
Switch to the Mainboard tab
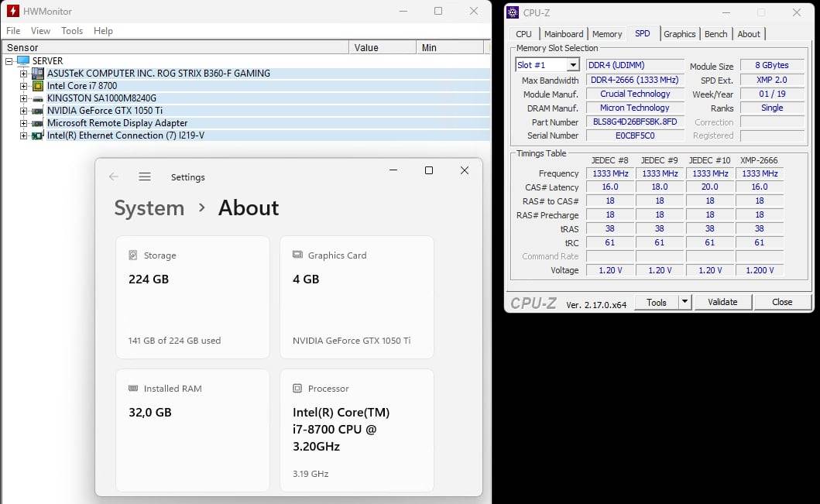[564, 34]
